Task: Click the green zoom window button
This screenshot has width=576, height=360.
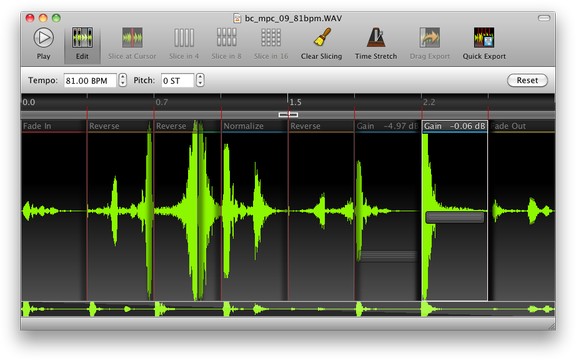Action: click(x=56, y=18)
